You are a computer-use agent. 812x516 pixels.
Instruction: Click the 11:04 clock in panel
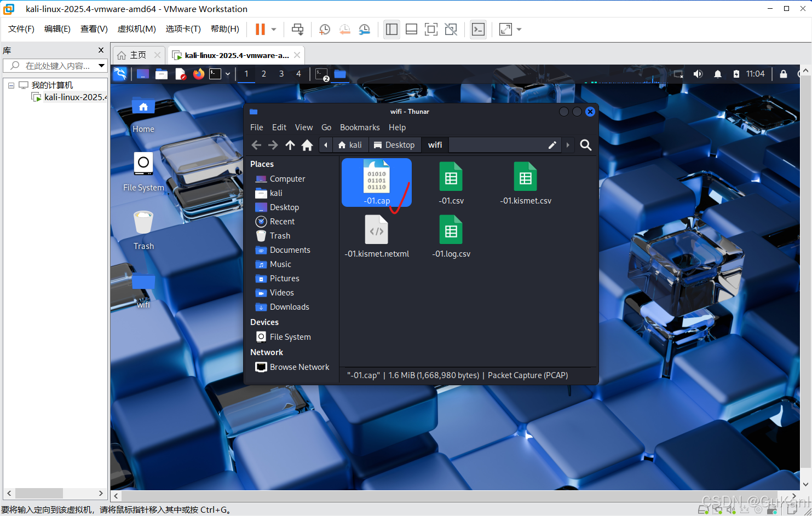pos(755,74)
